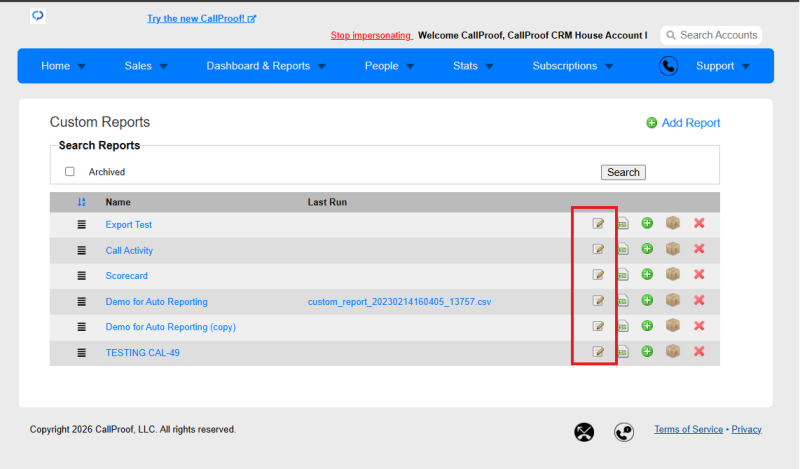Edit the Export Test report via pencil icon
This screenshot has height=469, width=800.
[x=598, y=224]
